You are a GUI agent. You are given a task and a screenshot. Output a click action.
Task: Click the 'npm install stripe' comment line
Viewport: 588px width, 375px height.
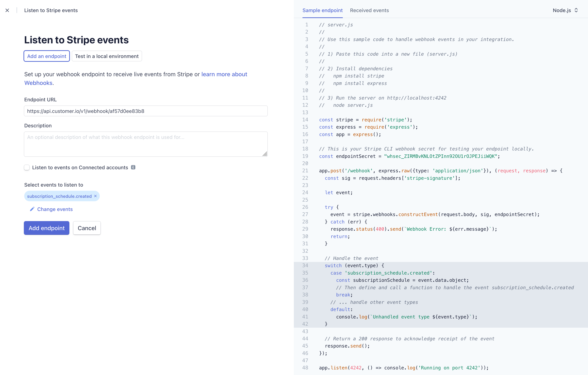[x=352, y=76]
